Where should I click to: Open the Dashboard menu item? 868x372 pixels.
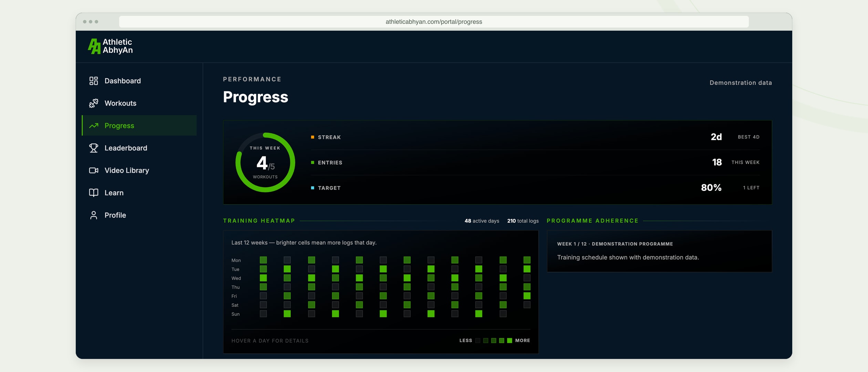(139, 81)
